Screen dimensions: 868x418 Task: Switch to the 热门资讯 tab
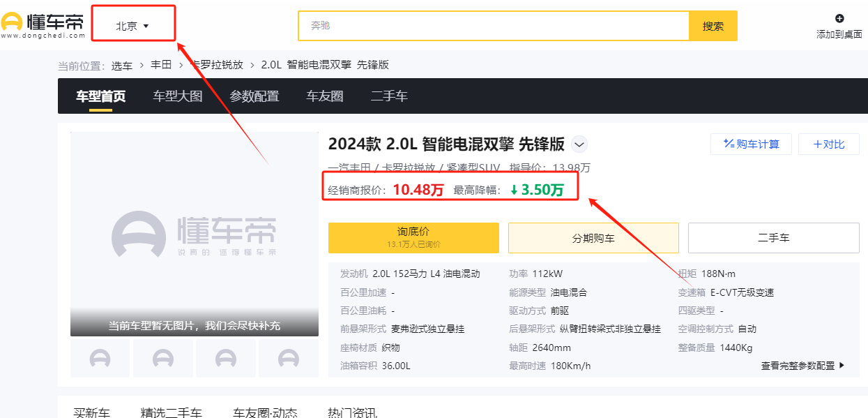click(352, 412)
